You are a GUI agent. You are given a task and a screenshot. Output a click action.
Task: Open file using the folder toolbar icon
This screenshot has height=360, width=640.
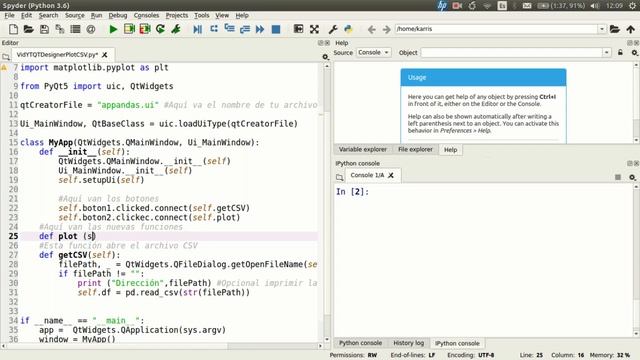click(29, 29)
